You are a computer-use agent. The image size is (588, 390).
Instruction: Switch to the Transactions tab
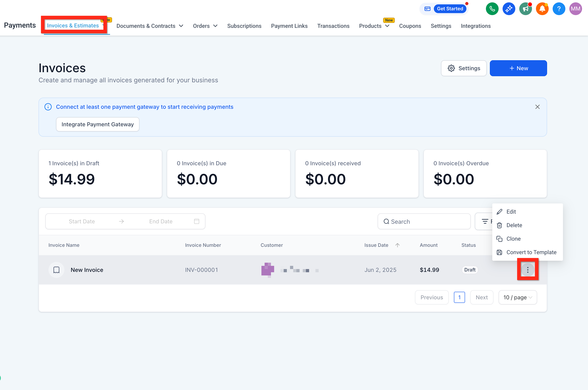(x=333, y=26)
